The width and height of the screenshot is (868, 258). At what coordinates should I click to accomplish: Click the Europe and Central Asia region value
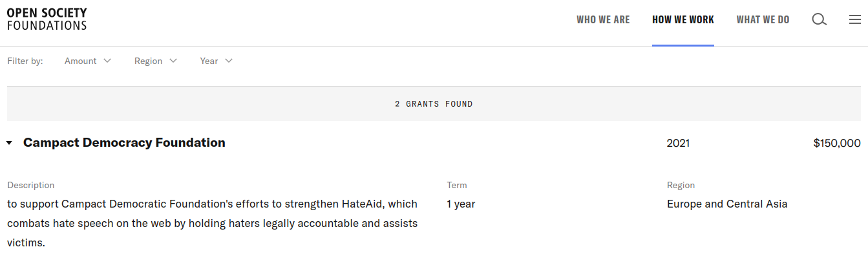pos(727,204)
